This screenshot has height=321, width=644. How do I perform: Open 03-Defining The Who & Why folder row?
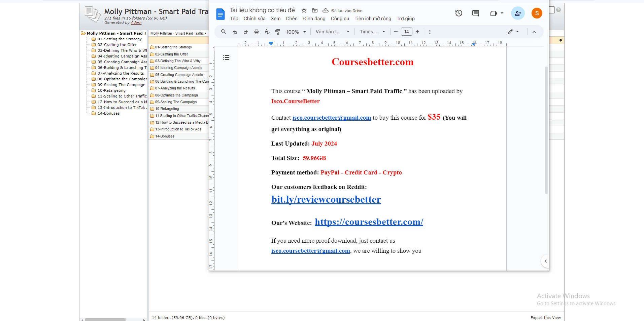click(179, 61)
